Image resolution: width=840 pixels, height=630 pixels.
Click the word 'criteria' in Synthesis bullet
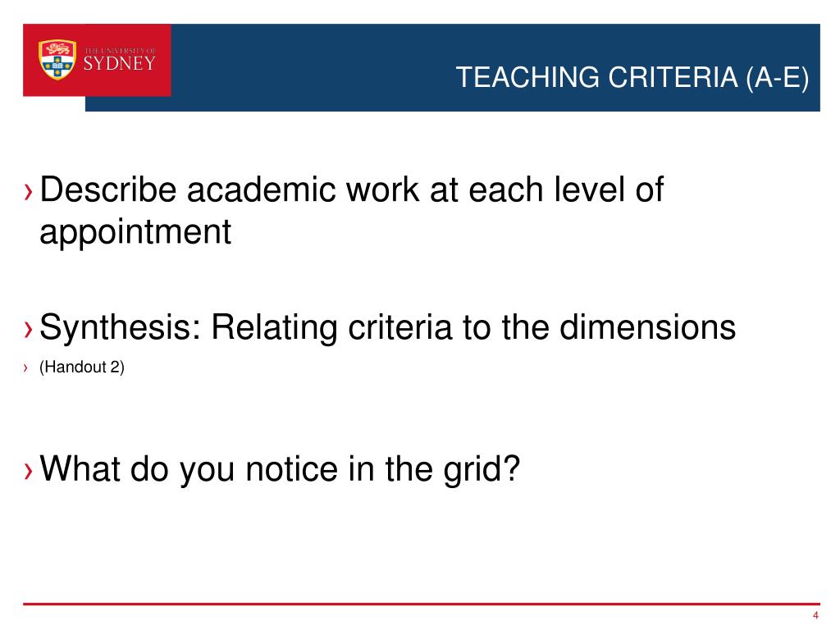tap(399, 326)
